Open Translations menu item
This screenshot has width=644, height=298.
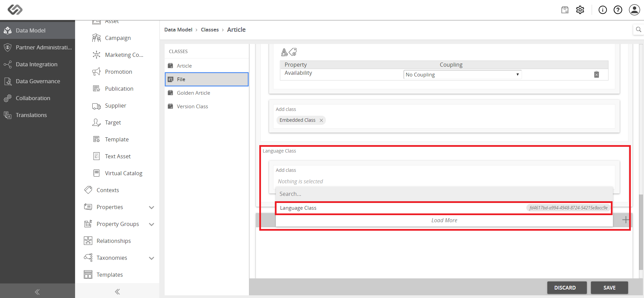pos(38,115)
